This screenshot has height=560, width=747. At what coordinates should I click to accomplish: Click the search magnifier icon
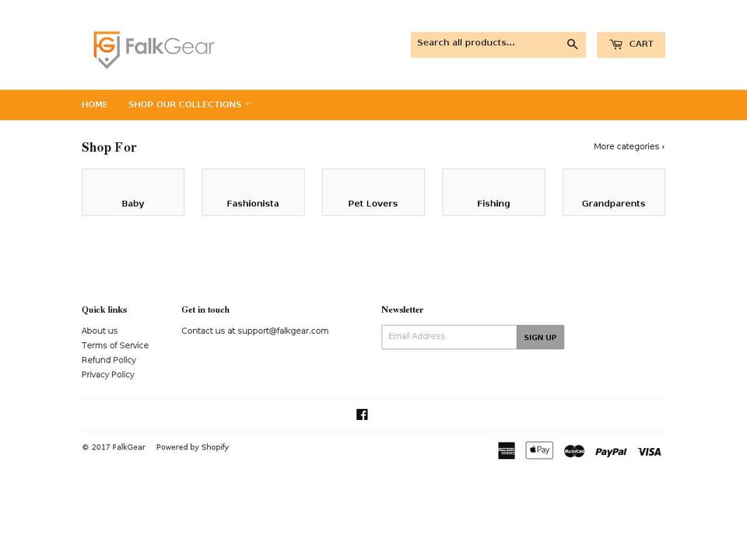pos(572,44)
